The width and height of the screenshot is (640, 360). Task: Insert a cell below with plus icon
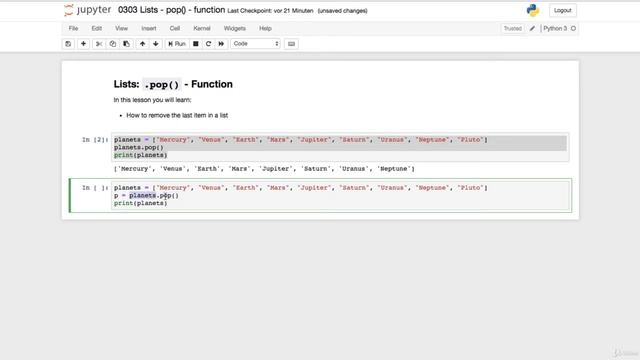83,44
